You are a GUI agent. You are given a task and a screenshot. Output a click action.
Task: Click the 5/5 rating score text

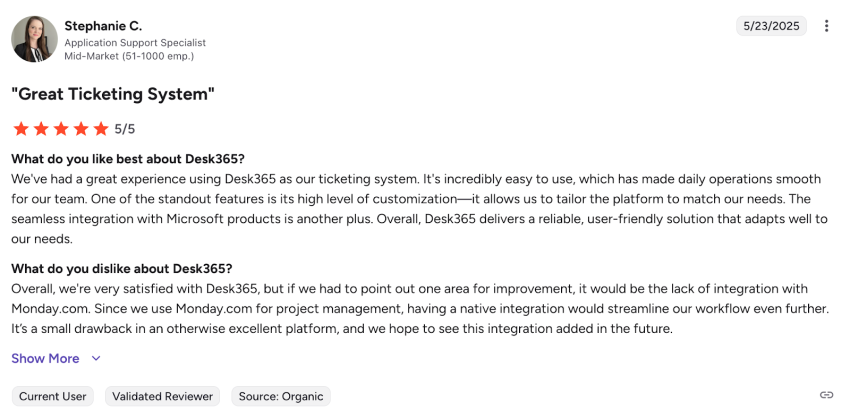point(125,129)
